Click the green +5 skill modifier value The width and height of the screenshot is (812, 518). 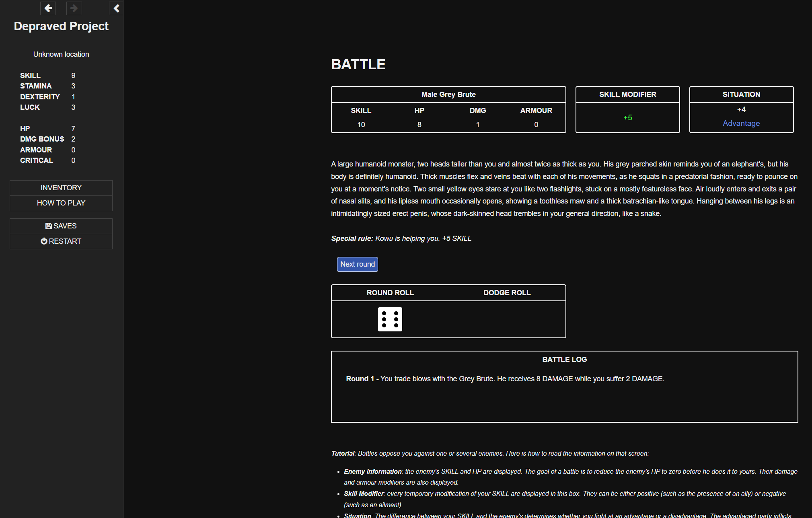627,118
